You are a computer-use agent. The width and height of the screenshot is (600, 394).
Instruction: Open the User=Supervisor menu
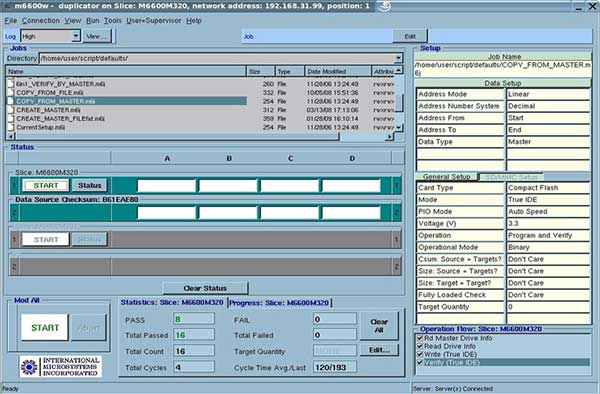[x=153, y=21]
